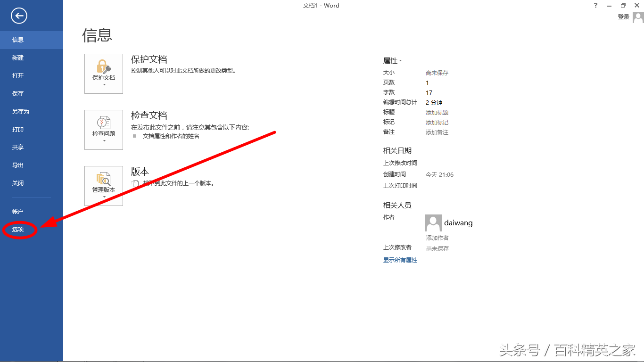Open the Check for Issues (检查问题) button
Image resolution: width=644 pixels, height=362 pixels.
coord(104,130)
